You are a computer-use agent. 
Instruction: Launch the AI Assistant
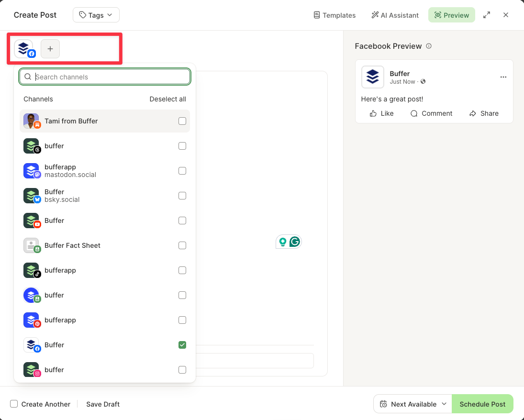395,15
